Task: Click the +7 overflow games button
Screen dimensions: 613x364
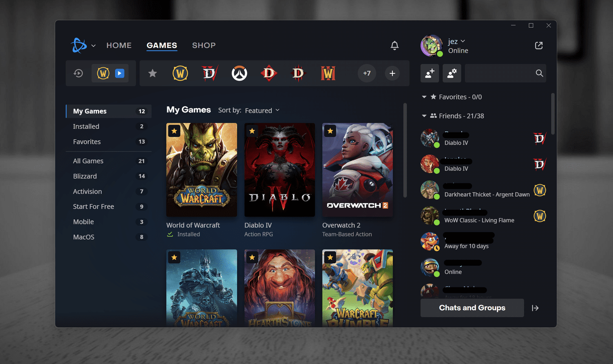Action: pyautogui.click(x=367, y=73)
